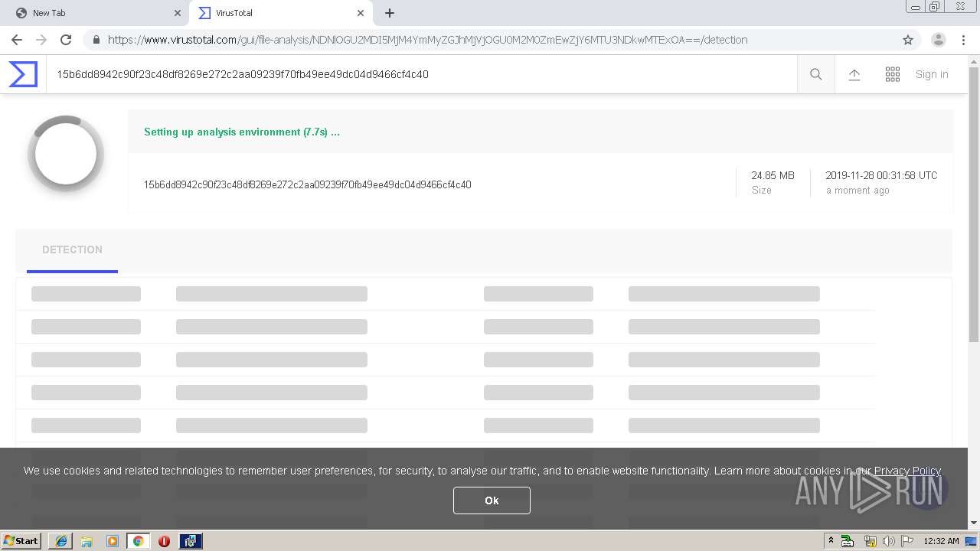Open file explorer from taskbar

87,541
